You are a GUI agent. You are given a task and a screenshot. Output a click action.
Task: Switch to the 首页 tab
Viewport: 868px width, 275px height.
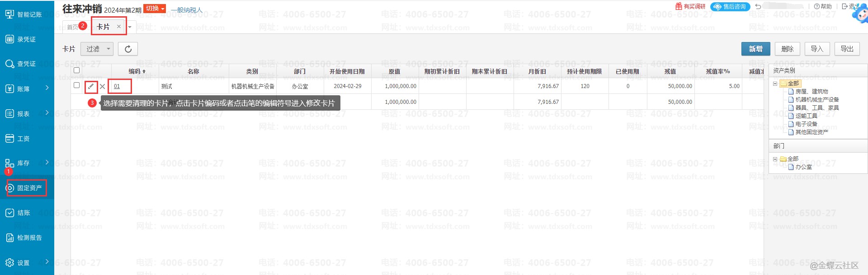coord(72,27)
